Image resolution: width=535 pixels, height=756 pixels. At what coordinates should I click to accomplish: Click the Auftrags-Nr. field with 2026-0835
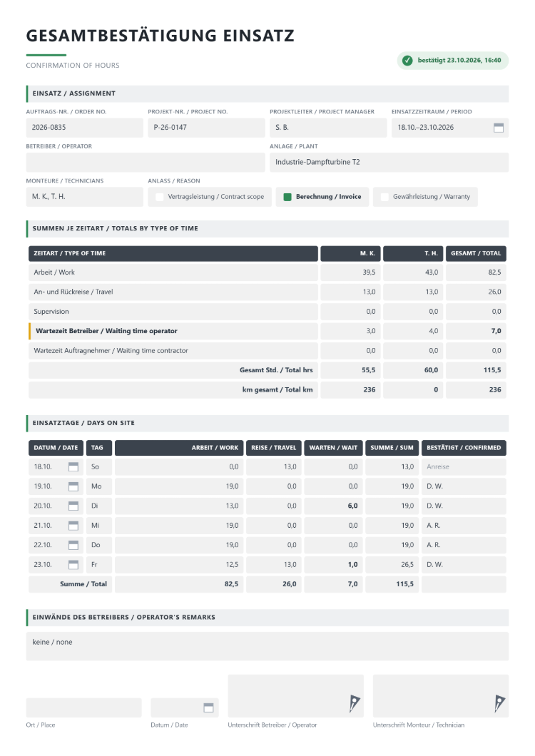84,128
